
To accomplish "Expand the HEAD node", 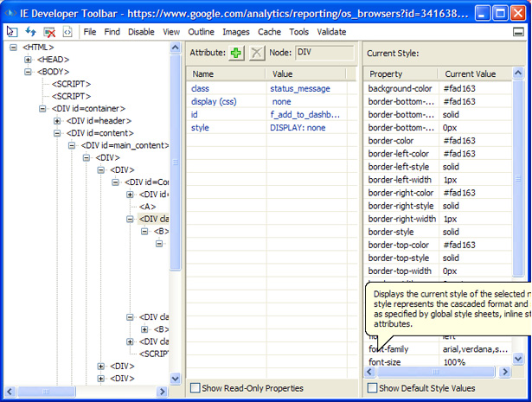I will tap(28, 60).
